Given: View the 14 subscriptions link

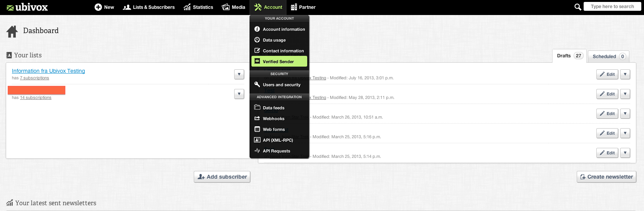Looking at the screenshot, I should click(x=36, y=97).
